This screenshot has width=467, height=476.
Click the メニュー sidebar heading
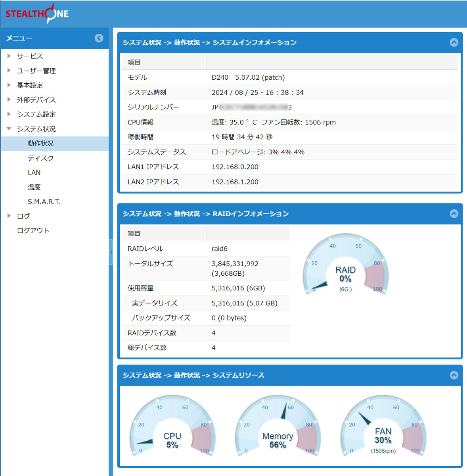[19, 38]
